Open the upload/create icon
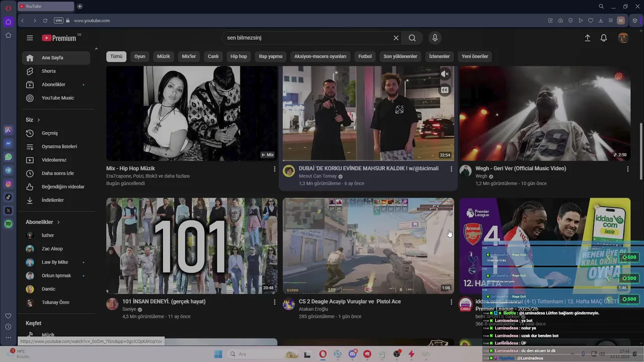 tap(587, 38)
